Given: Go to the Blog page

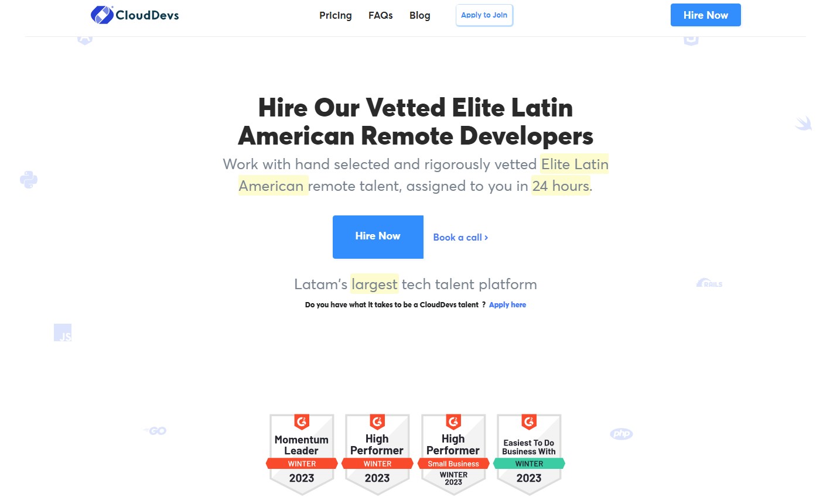Looking at the screenshot, I should point(420,15).
